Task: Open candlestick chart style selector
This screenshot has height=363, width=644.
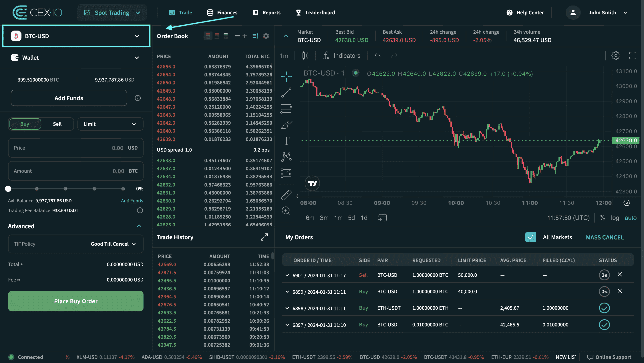Action: click(x=305, y=56)
